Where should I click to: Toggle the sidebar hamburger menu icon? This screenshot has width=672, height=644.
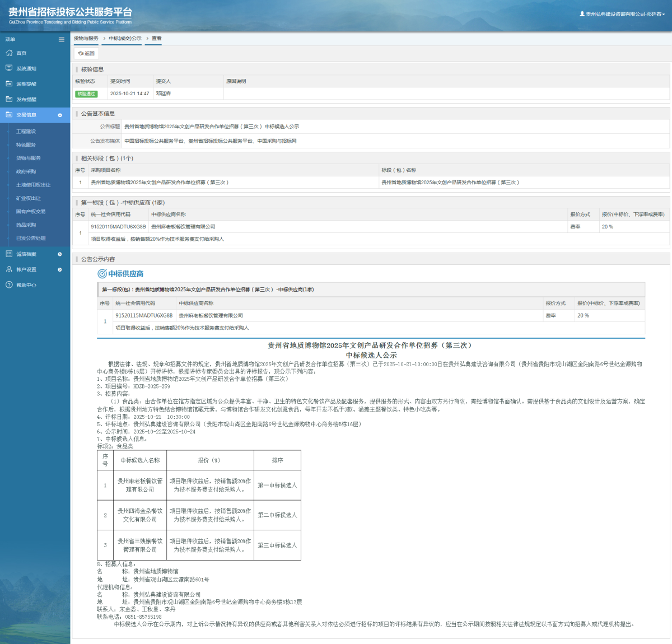coord(62,40)
